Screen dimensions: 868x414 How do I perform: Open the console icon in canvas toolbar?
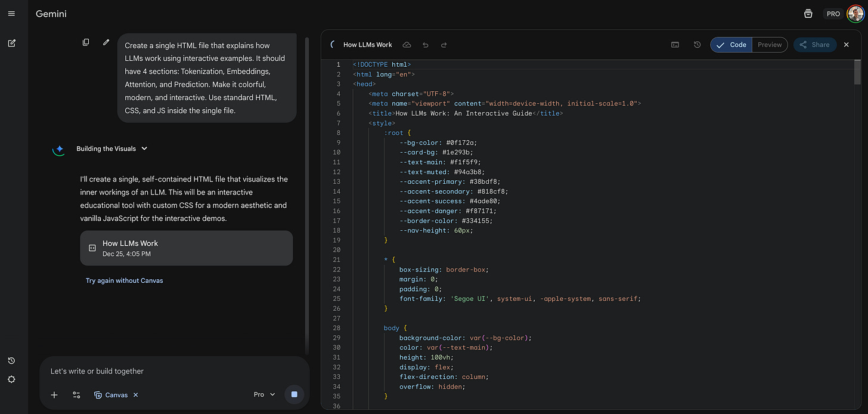[674, 44]
